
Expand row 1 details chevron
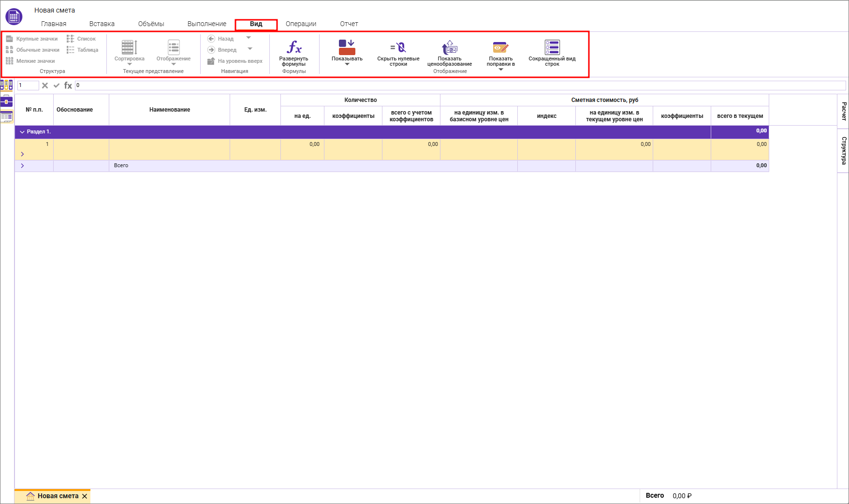click(x=22, y=154)
